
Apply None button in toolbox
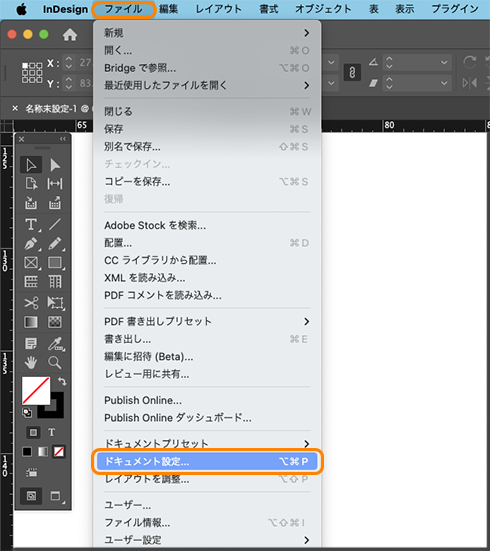tap(59, 452)
